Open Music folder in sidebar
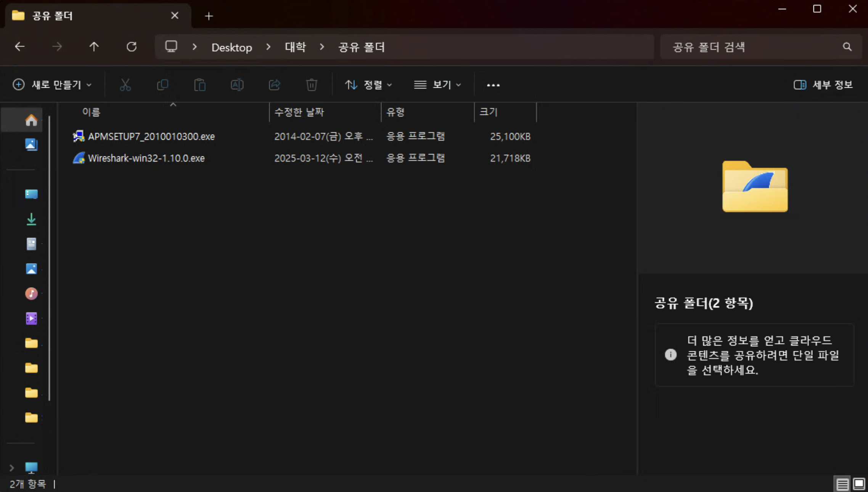This screenshot has height=492, width=868. click(31, 293)
